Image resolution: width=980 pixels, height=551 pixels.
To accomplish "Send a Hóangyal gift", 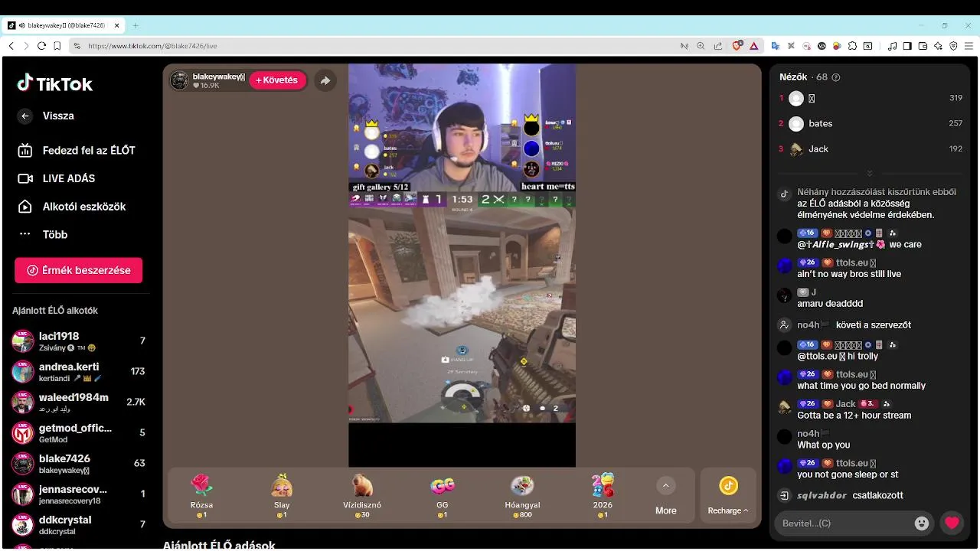I will (x=523, y=495).
